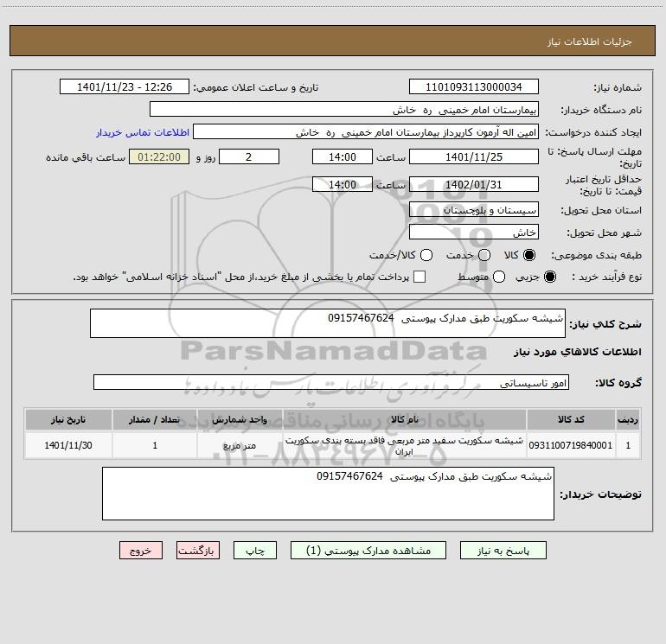Select متوسط purchase process radio
The width and height of the screenshot is (666, 644).
click(x=499, y=277)
